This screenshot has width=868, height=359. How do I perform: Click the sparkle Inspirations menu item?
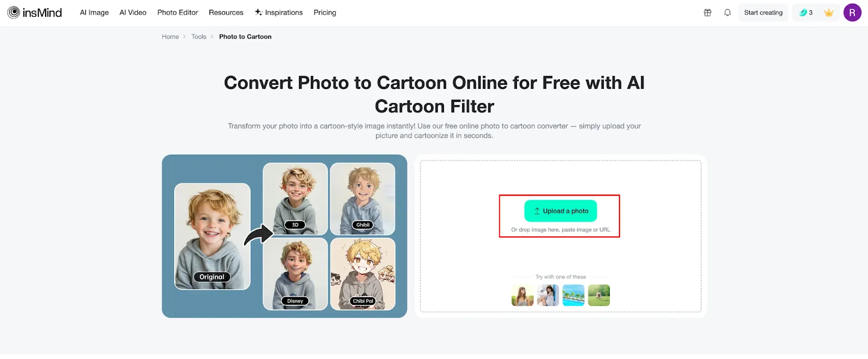pos(279,12)
